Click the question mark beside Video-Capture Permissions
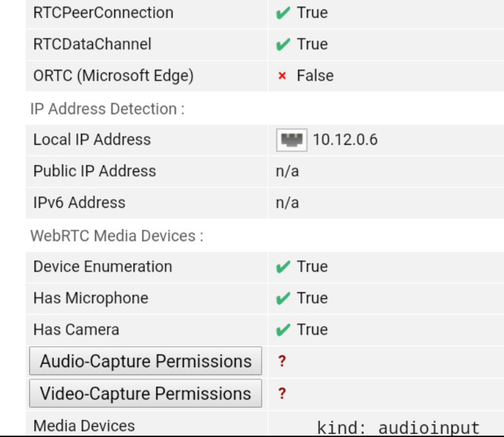This screenshot has width=504, height=437. [282, 393]
